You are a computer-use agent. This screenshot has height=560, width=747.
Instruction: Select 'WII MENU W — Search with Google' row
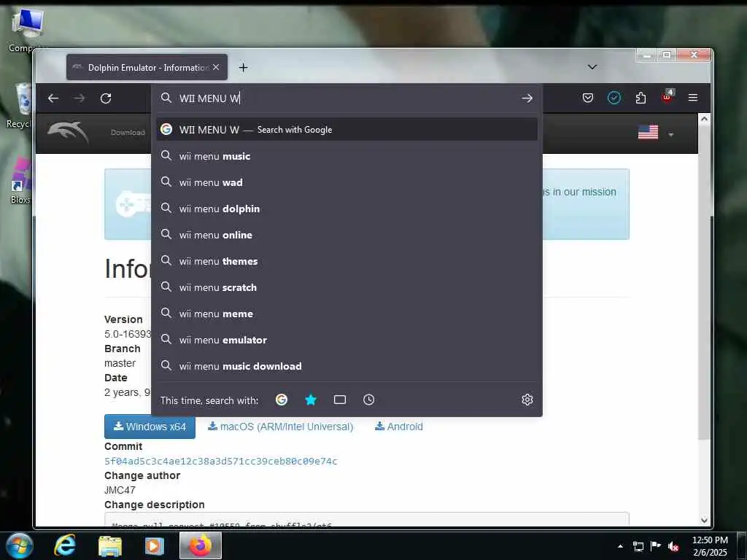(347, 130)
